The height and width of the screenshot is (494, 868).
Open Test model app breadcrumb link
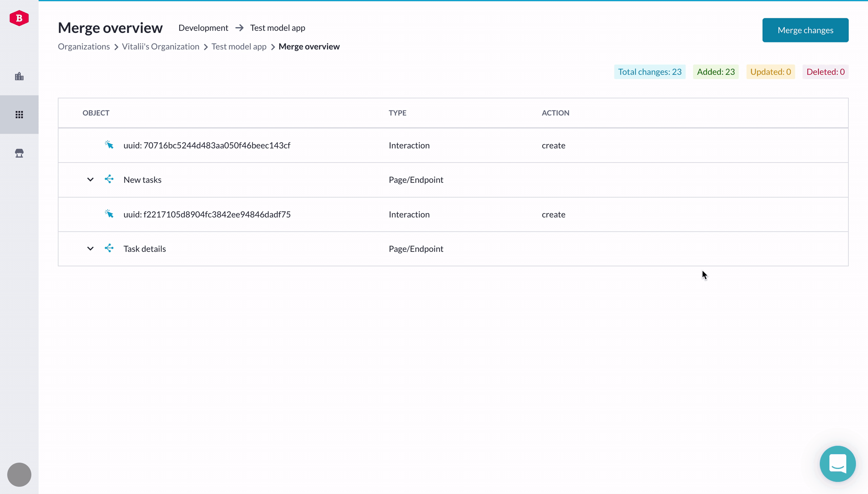point(239,46)
